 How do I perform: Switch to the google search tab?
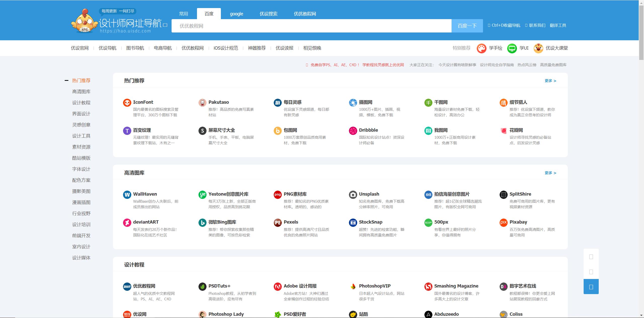(x=236, y=14)
